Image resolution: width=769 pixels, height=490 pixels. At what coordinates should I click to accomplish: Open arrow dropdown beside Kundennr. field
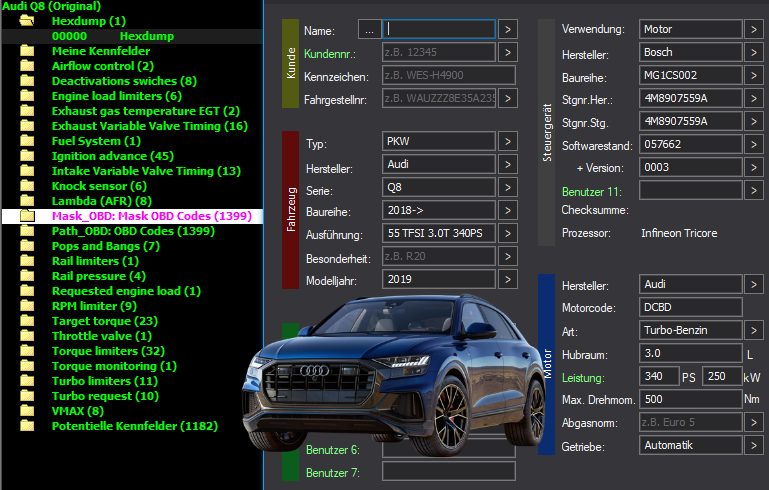tap(508, 52)
